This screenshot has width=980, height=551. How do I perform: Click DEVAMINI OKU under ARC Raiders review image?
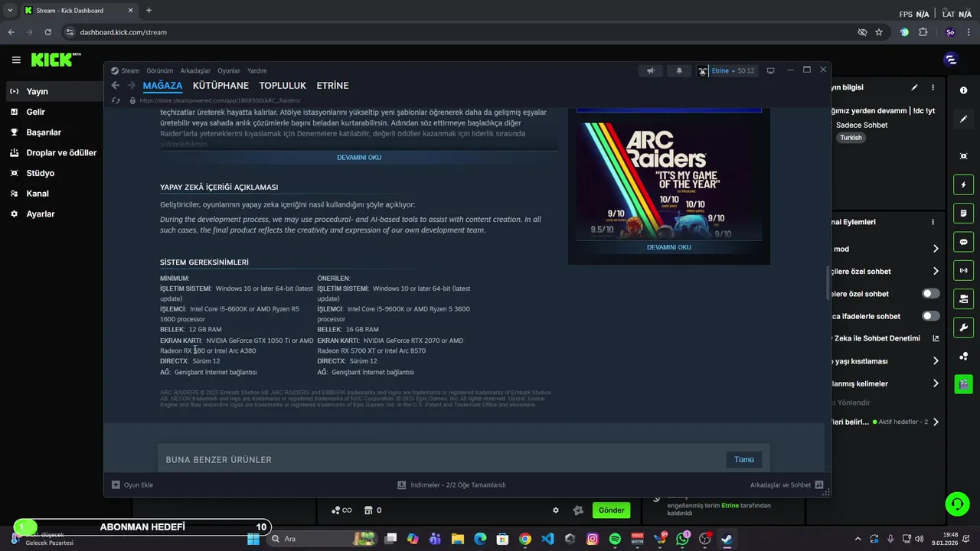[668, 247]
